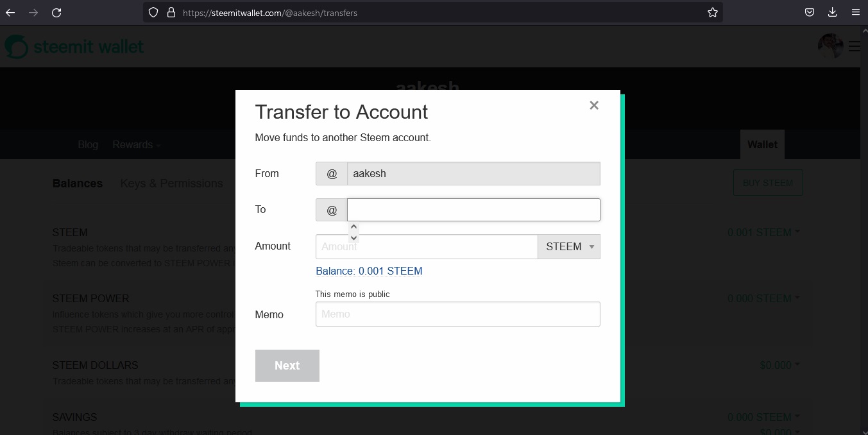868x435 pixels.
Task: Bookmark this page with the star icon
Action: click(x=712, y=12)
